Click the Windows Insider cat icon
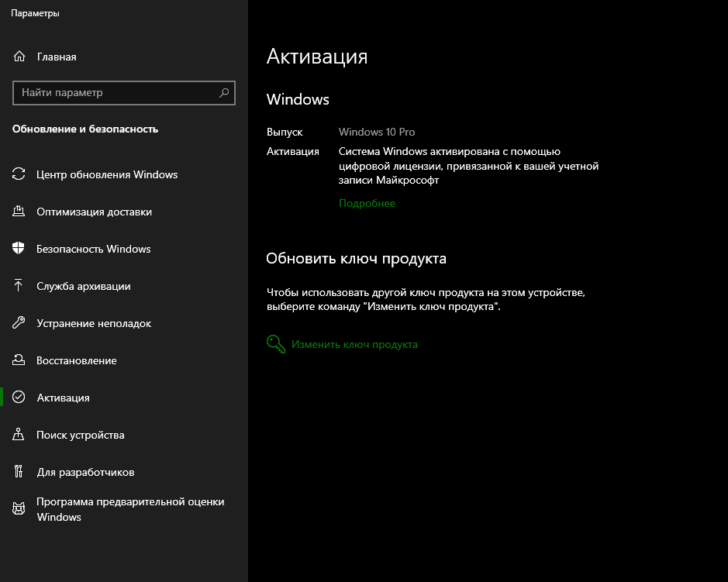 [x=19, y=508]
